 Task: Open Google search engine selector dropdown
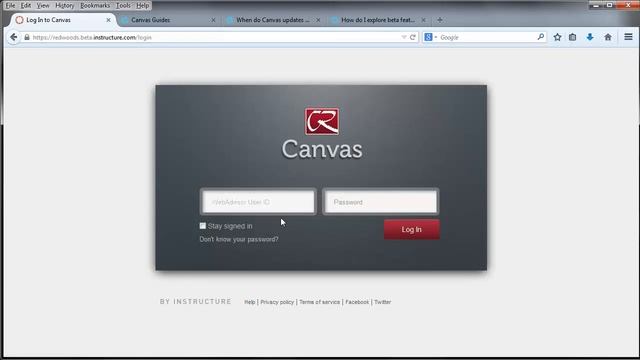(430, 37)
